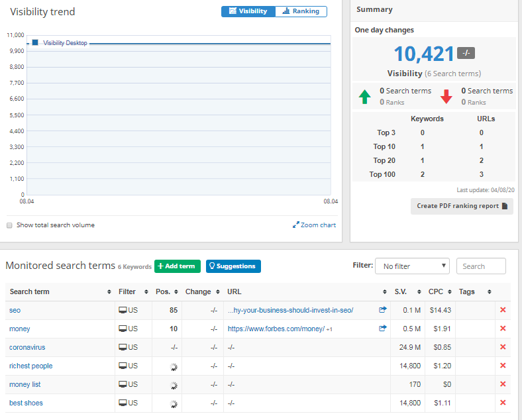Click loading spinner in money list row
The width and height of the screenshot is (522, 420).
(x=174, y=386)
